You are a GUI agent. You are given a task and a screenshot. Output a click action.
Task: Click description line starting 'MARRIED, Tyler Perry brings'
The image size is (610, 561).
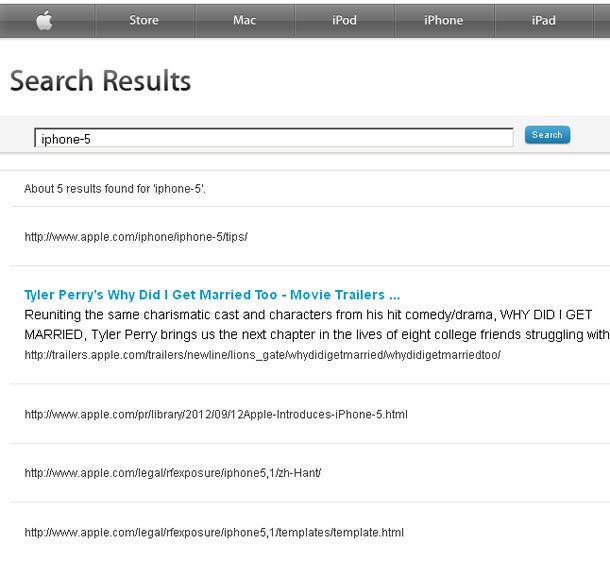317,335
